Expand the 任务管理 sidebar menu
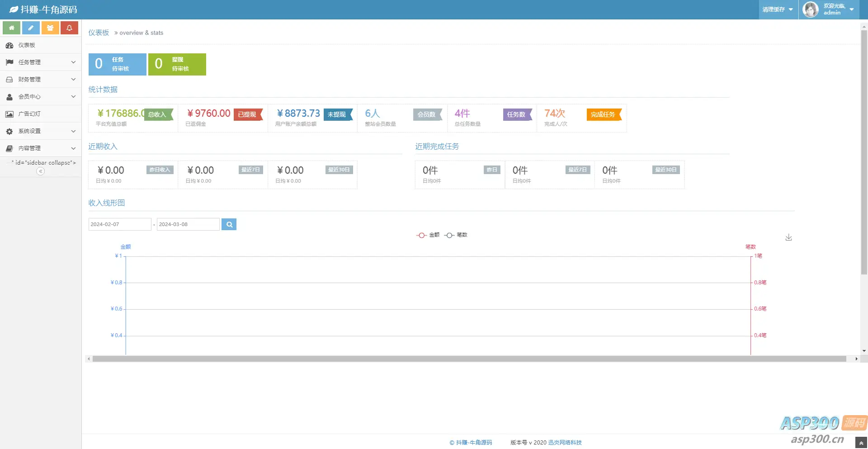Screen dimensions: 868x449 click(41, 62)
